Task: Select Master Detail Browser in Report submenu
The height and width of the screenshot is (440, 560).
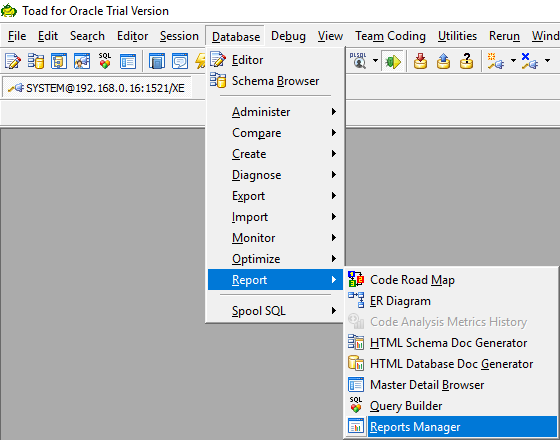Action: point(451,385)
